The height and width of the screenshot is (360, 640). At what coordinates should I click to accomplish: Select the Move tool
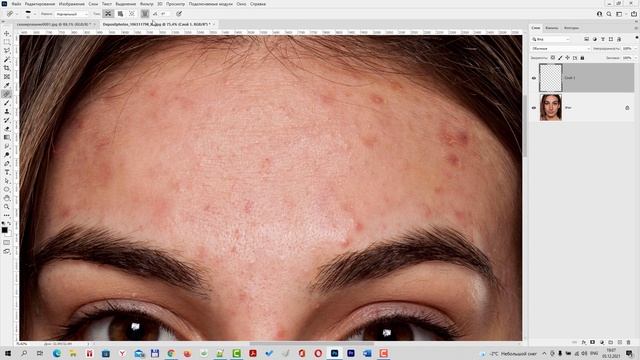tap(7, 33)
